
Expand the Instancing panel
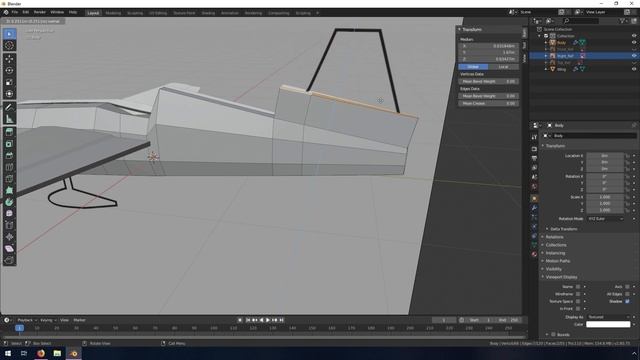[554, 253]
